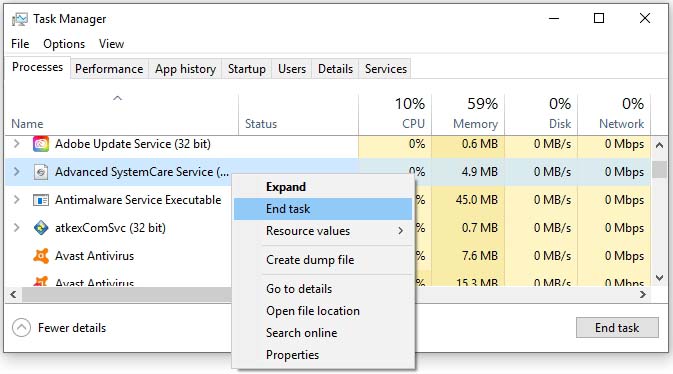Click the Fewer details circle arrow icon

point(21,328)
